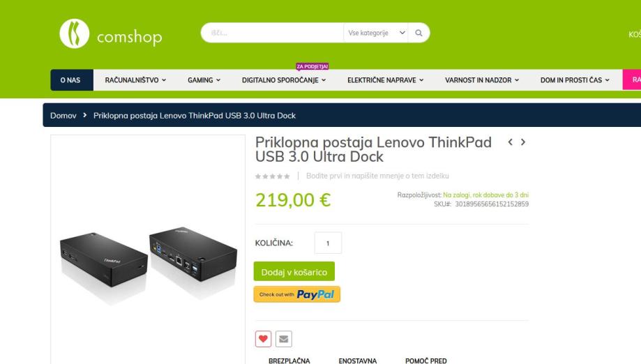Click the comshop logo
Viewport: 641px width, 364px height.
tap(111, 33)
